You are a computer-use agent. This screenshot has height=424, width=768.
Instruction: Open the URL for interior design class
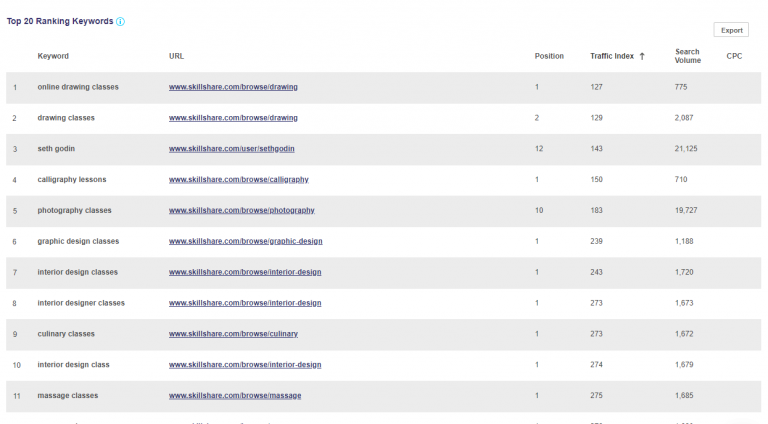pos(245,365)
